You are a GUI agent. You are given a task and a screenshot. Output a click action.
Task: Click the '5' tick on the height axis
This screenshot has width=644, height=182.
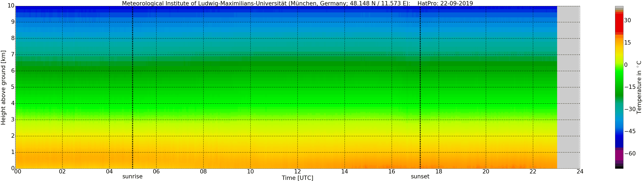pos(12,87)
